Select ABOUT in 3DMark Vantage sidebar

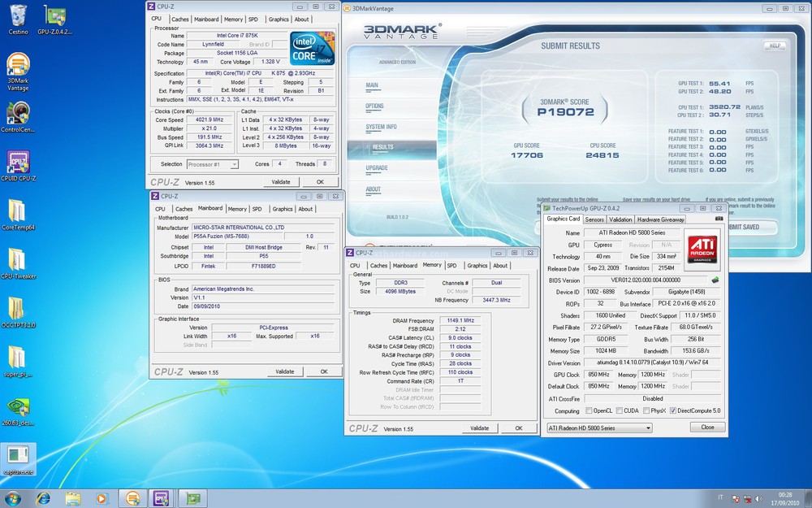click(373, 189)
